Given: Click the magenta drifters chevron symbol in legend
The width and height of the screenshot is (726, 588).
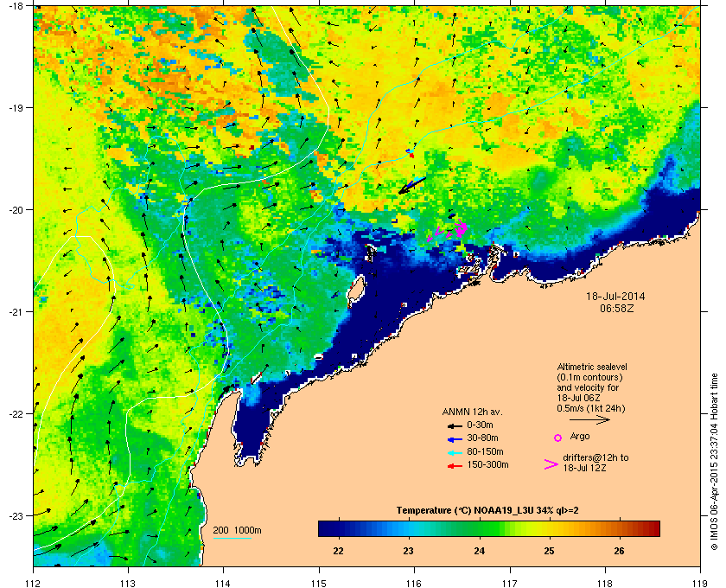Looking at the screenshot, I should [x=551, y=464].
